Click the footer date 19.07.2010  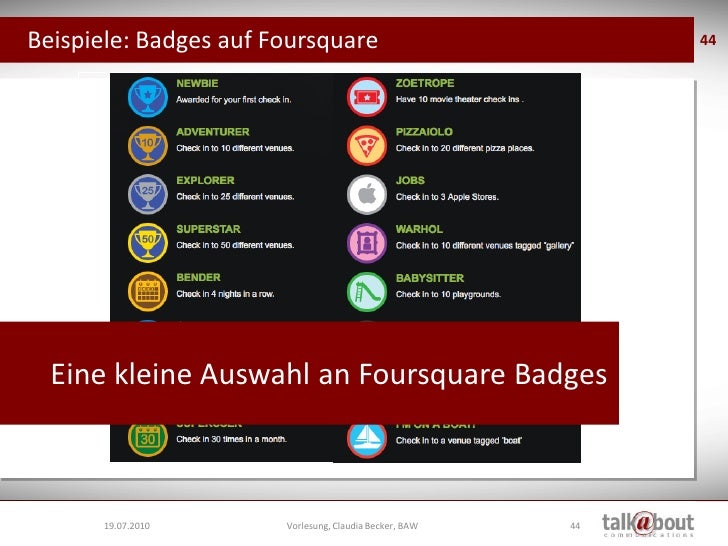127,526
